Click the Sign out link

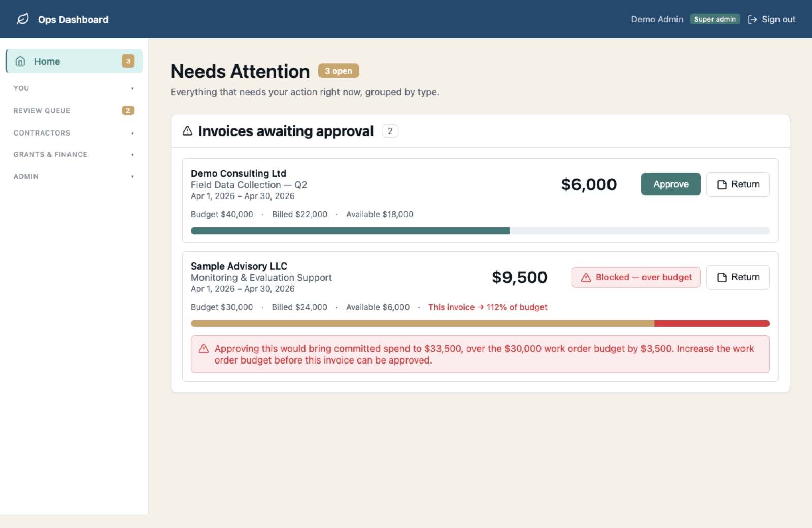click(x=771, y=19)
